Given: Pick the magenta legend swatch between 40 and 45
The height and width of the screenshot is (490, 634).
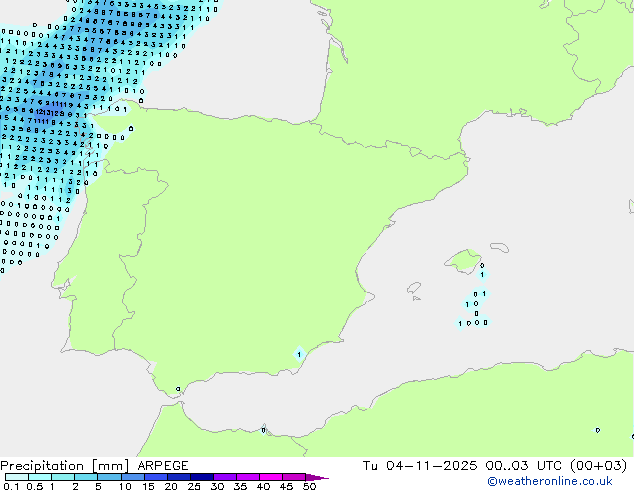Looking at the screenshot, I should pyautogui.click(x=271, y=477).
